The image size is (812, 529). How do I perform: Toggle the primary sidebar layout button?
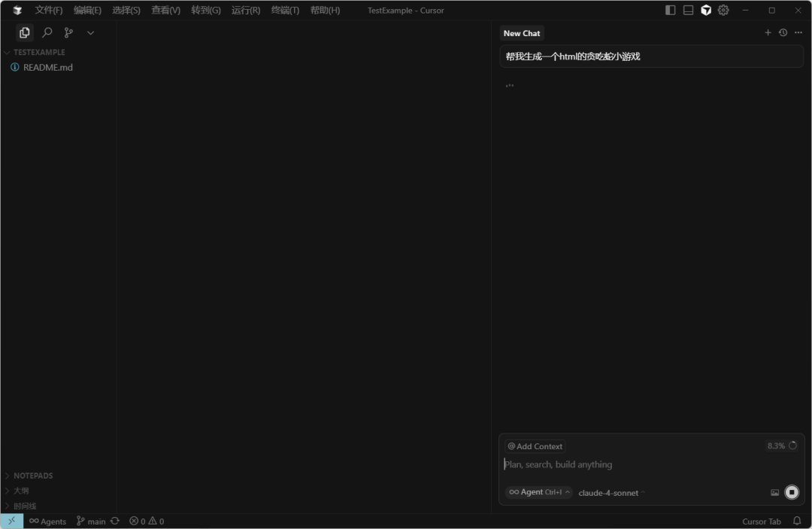671,11
